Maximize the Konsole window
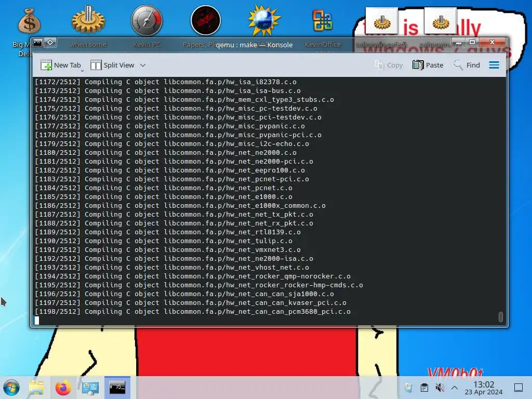This screenshot has height=399, width=532. coord(472,43)
